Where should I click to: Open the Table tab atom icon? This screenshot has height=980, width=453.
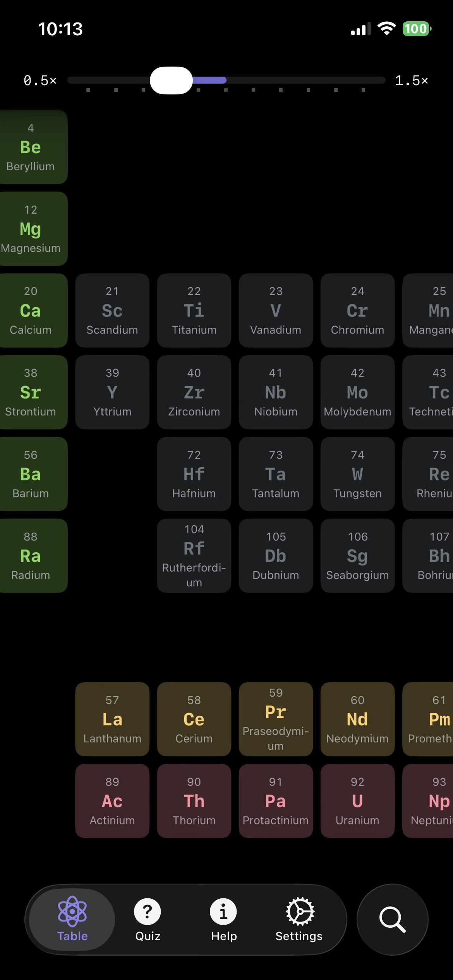click(x=72, y=911)
